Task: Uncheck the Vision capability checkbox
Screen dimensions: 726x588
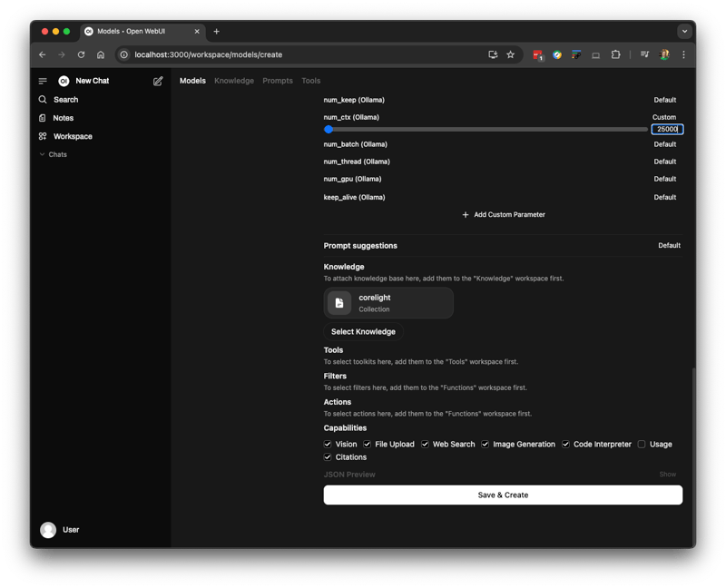Action: tap(328, 445)
